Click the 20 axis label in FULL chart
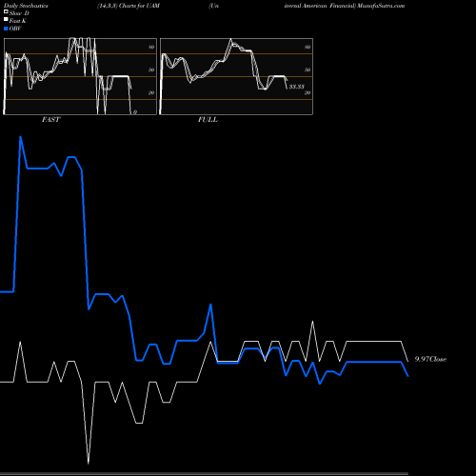 (307, 93)
